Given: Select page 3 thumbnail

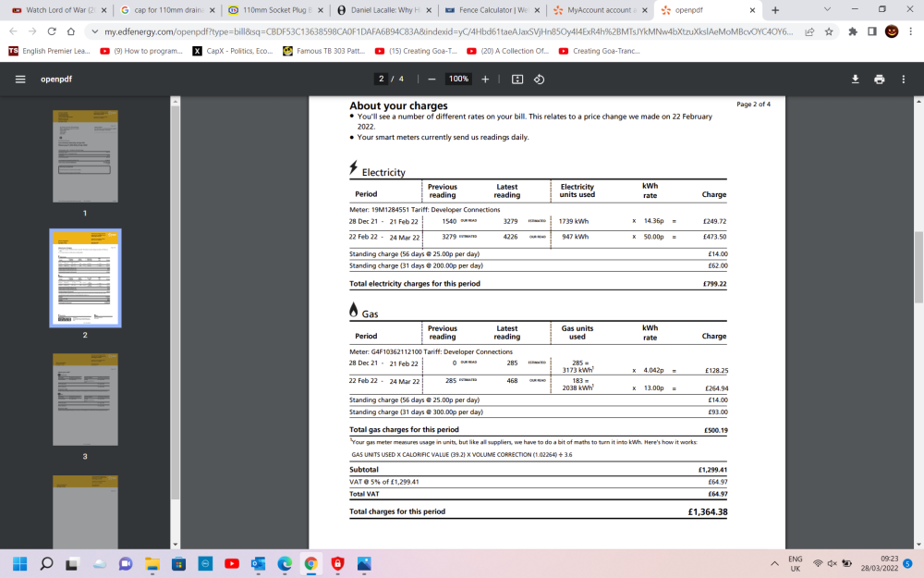Looking at the screenshot, I should point(85,400).
